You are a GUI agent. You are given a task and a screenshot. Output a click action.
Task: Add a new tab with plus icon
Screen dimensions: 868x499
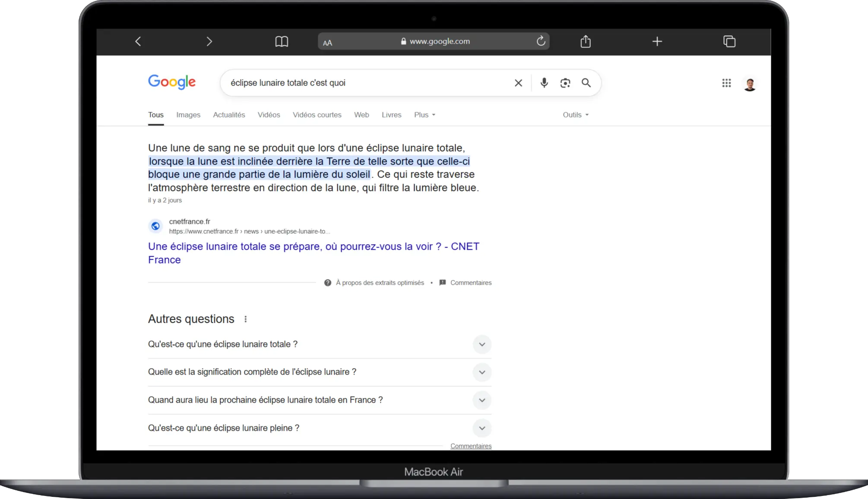point(657,41)
